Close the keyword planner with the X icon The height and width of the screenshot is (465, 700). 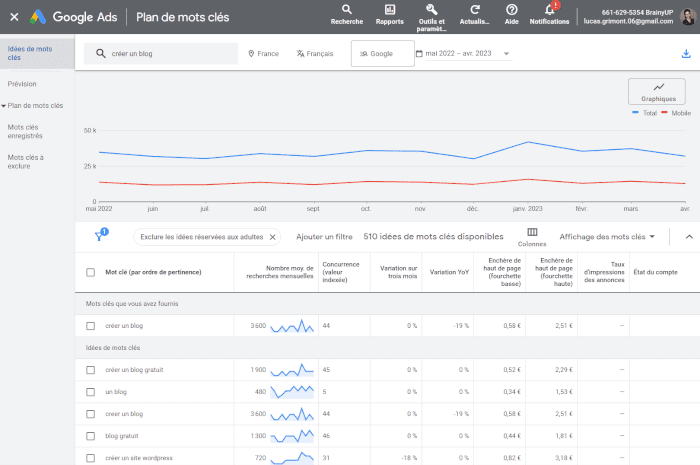tap(14, 17)
